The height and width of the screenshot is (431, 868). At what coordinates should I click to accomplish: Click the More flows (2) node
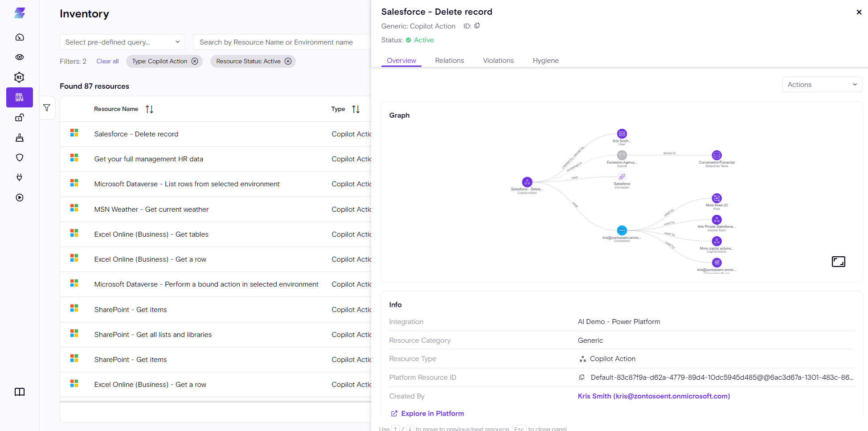point(717,198)
